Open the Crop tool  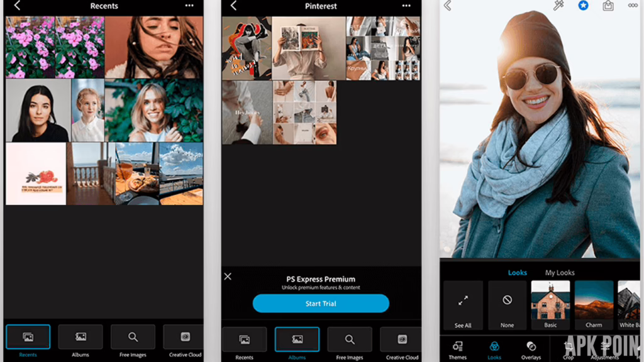pos(569,350)
